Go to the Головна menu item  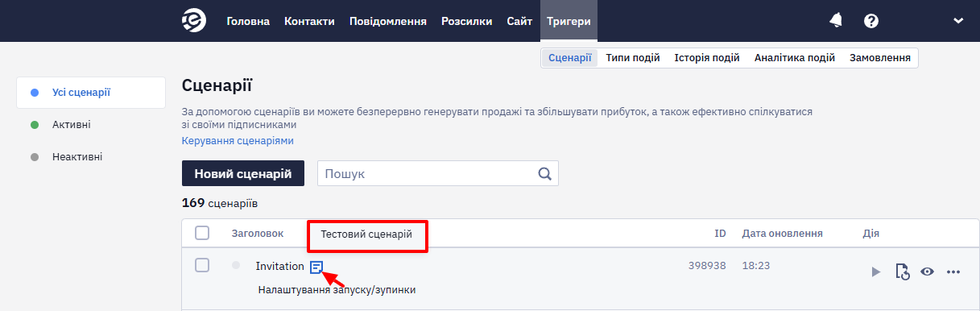(248, 21)
